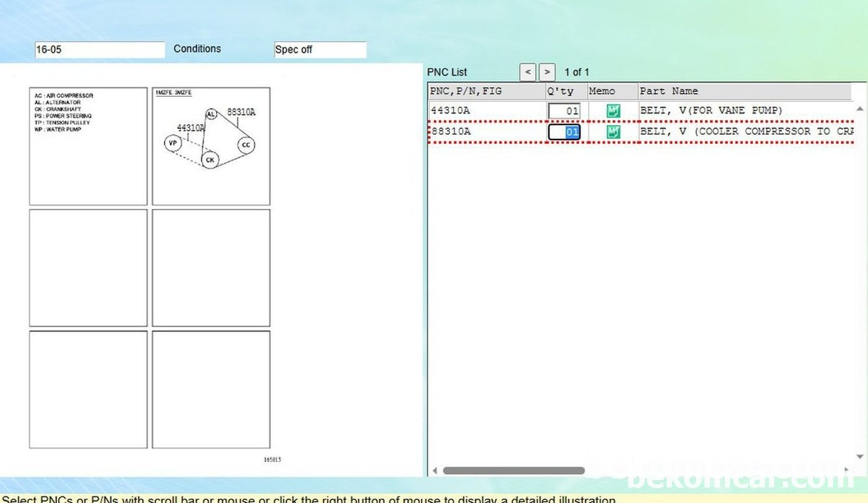The width and height of the screenshot is (868, 503).
Task: Open memo icon for 88310A row
Action: point(613,131)
